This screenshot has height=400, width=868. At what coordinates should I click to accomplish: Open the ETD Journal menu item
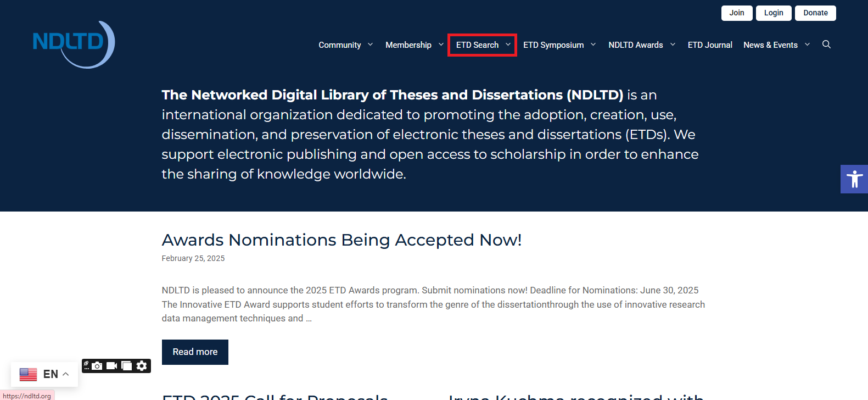point(709,45)
